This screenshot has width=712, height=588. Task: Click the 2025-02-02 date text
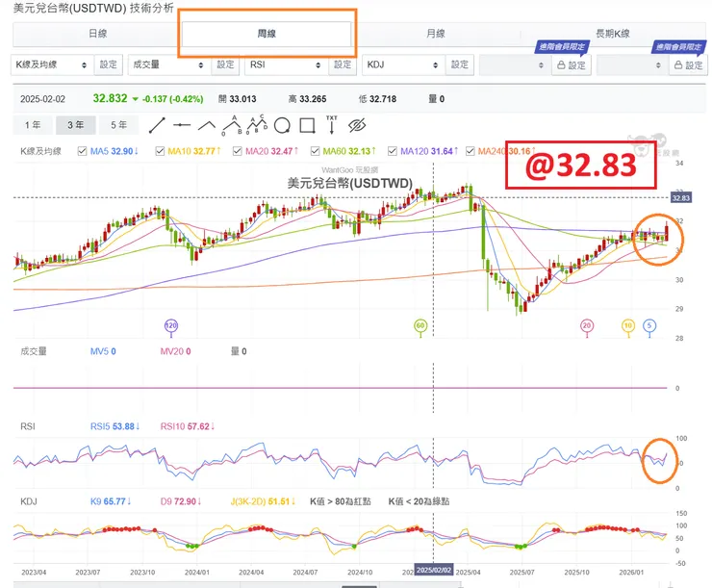tap(42, 99)
